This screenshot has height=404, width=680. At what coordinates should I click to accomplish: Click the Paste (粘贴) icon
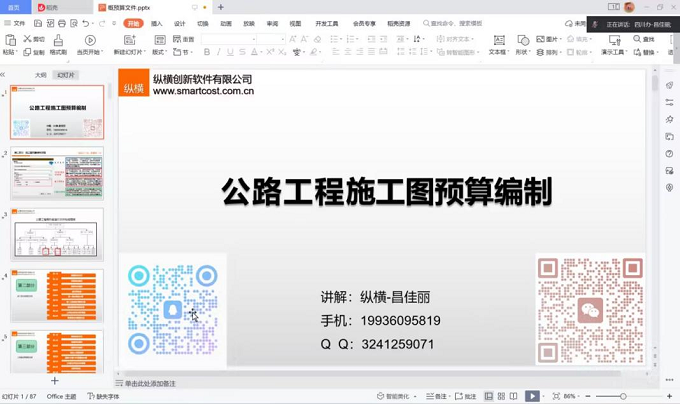point(10,40)
